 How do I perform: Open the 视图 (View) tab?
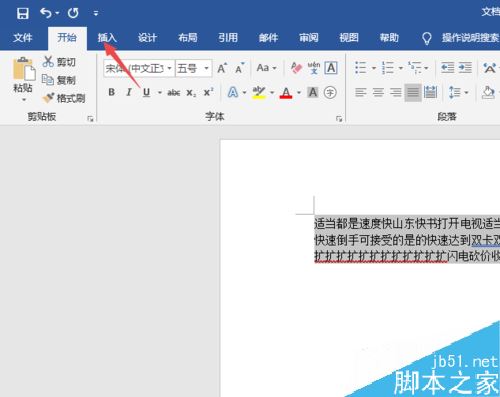pyautogui.click(x=349, y=38)
